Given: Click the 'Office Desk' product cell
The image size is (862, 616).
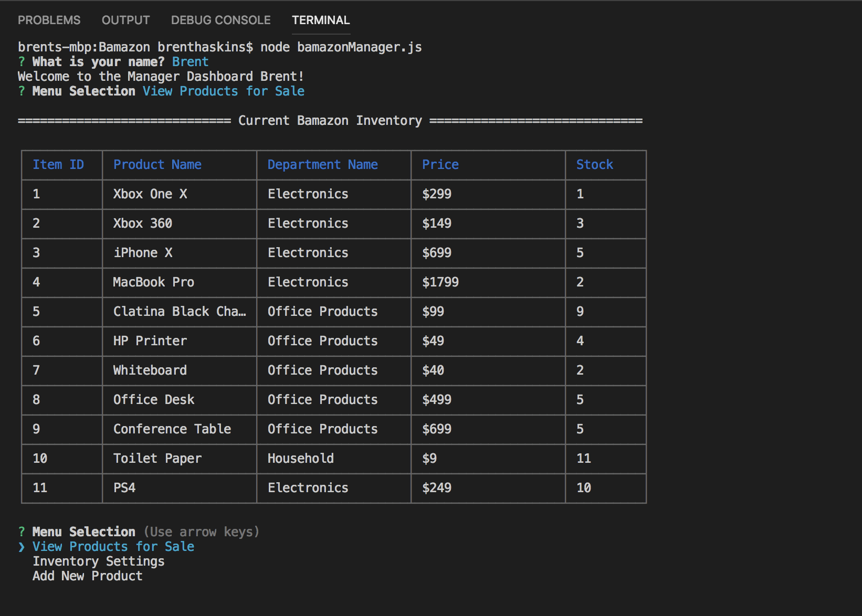Looking at the screenshot, I should (180, 400).
